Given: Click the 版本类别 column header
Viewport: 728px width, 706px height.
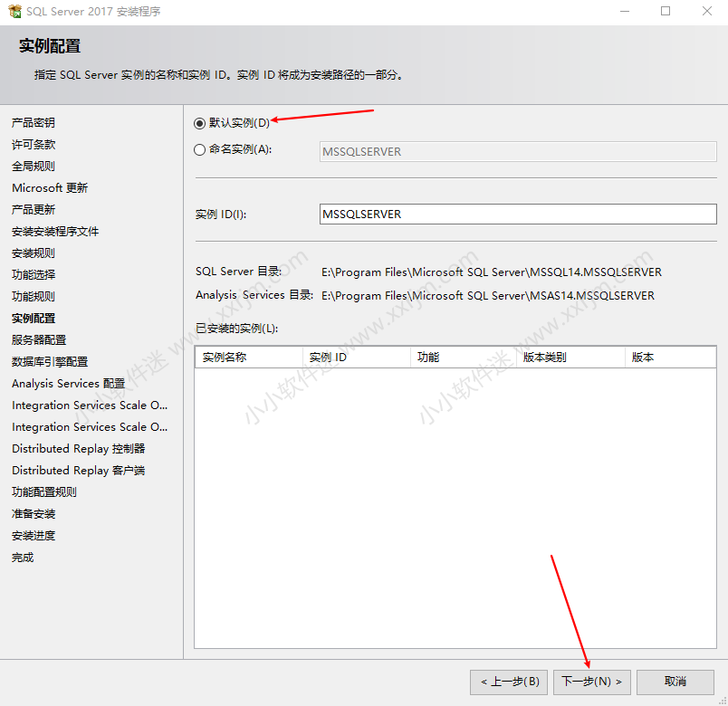Looking at the screenshot, I should tap(570, 358).
